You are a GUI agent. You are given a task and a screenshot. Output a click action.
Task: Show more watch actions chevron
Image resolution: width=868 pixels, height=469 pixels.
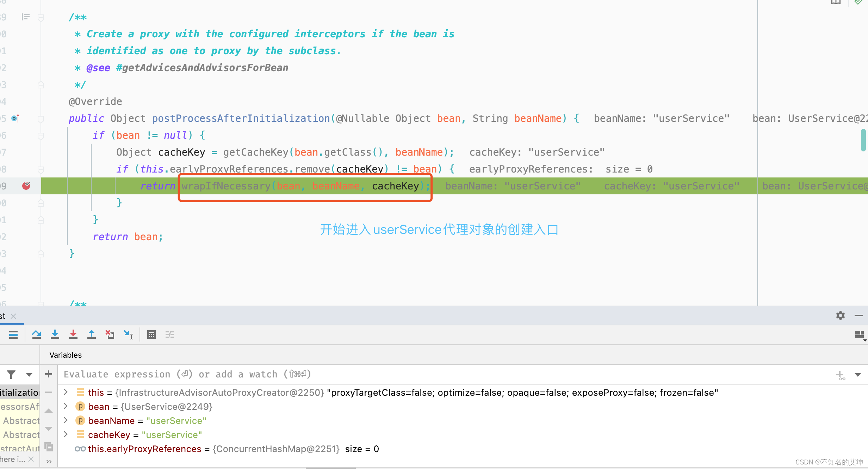click(x=49, y=461)
